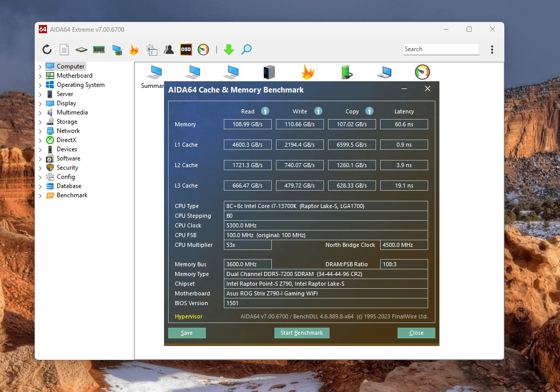Click the Memory latency value 60.6 ns
This screenshot has width=560, height=392.
point(404,124)
